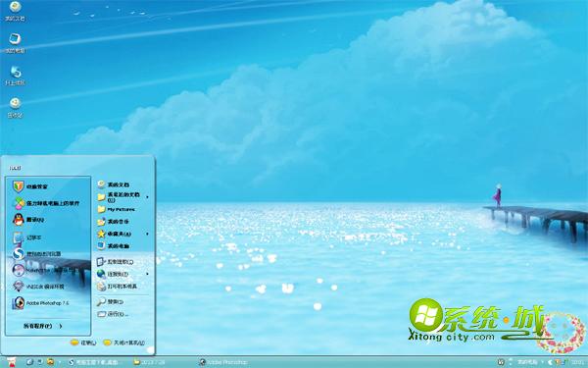588x368 pixels.
Task: Click the Turn Off Computer button
Action: point(124,342)
